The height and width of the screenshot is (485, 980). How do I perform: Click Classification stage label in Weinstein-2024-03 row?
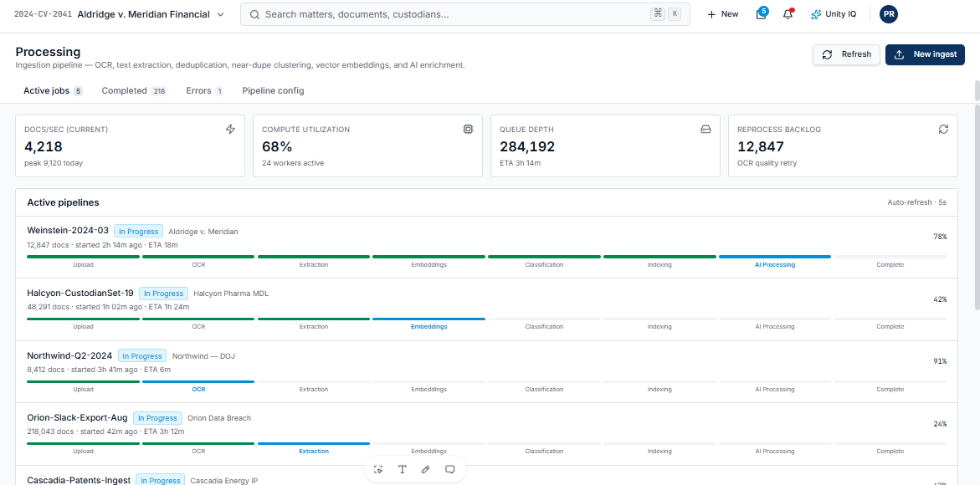(x=544, y=264)
